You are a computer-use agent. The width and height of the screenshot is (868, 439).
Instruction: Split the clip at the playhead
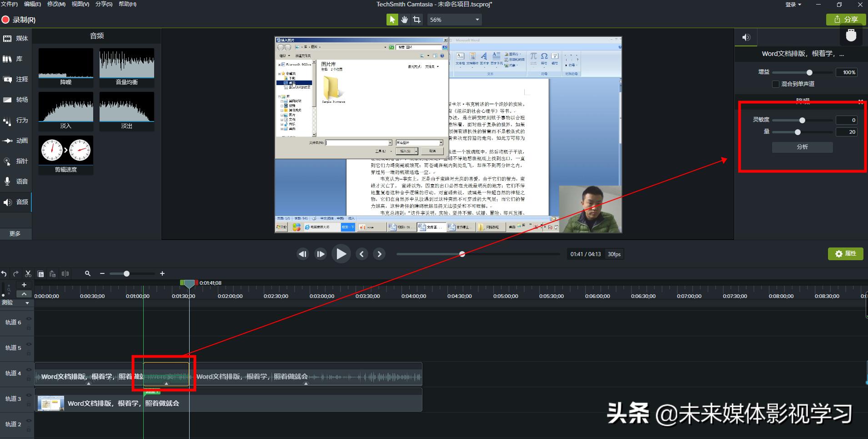[x=65, y=274]
